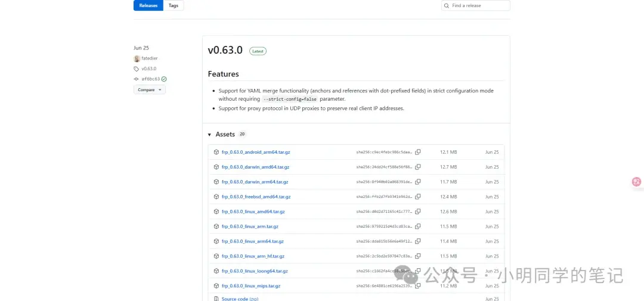This screenshot has height=301, width=644.
Task: Click package icon for linux_arm.tar.gz asset
Action: 216,226
